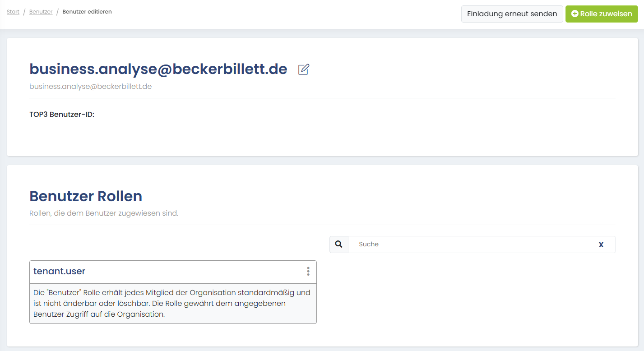
Task: Click the magnifying glass search icon
Action: coord(339,244)
